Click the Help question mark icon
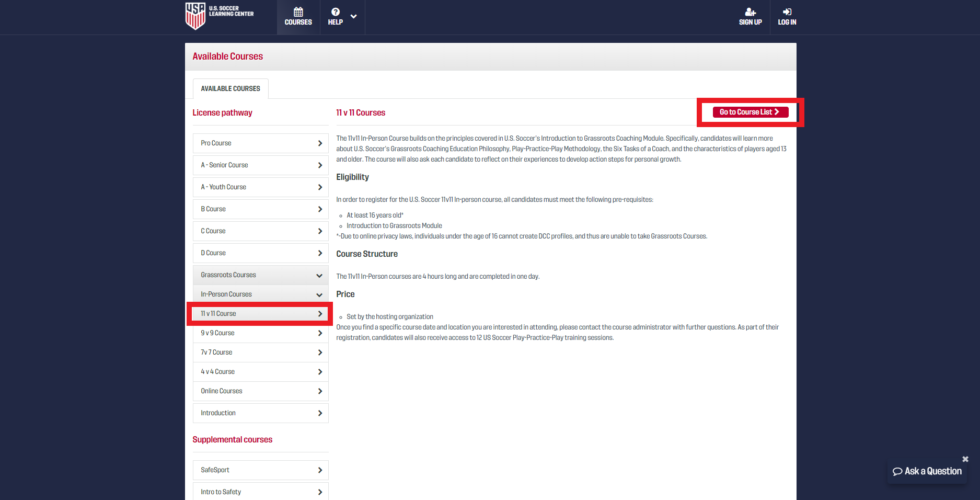The width and height of the screenshot is (980, 500). pyautogui.click(x=336, y=12)
